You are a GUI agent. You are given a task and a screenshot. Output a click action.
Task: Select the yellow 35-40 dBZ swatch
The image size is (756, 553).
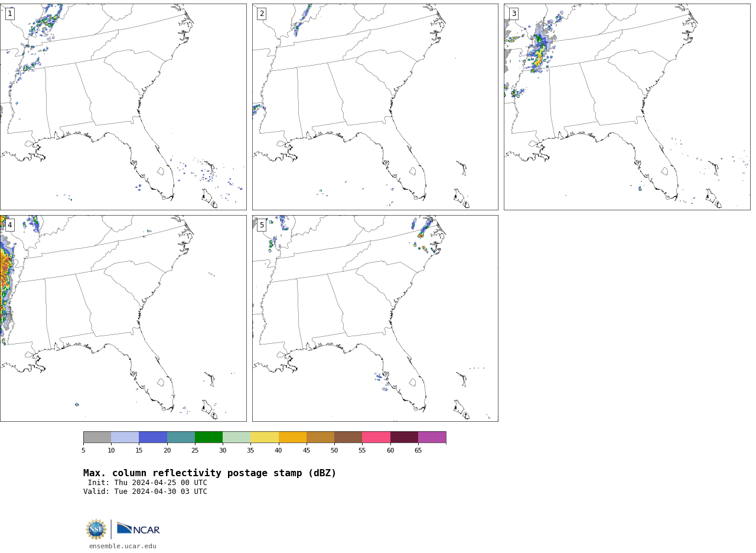click(x=265, y=437)
